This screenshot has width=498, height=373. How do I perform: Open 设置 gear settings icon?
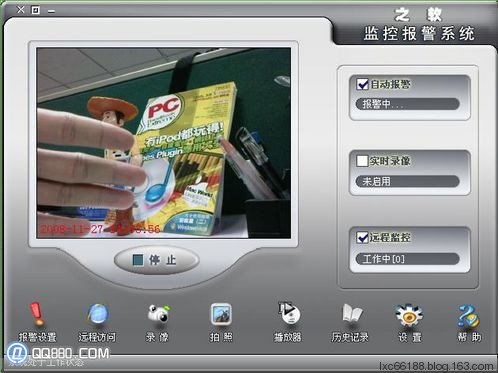(409, 315)
